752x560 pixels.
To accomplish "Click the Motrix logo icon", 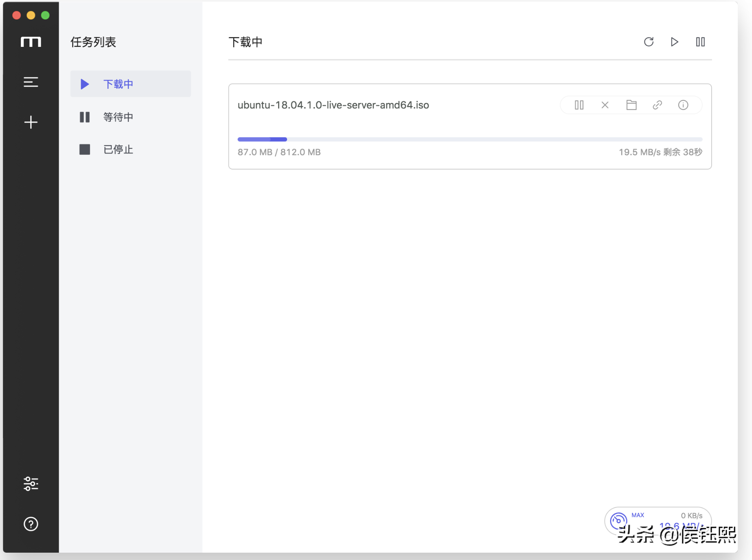I will click(x=31, y=42).
